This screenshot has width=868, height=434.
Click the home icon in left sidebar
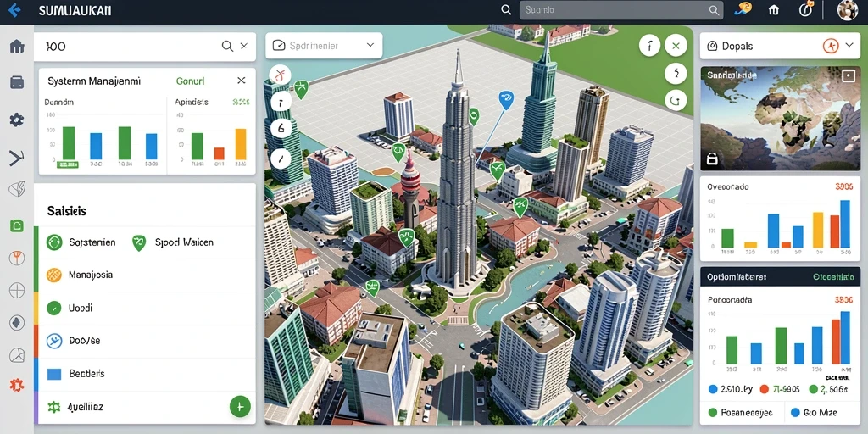[x=17, y=47]
